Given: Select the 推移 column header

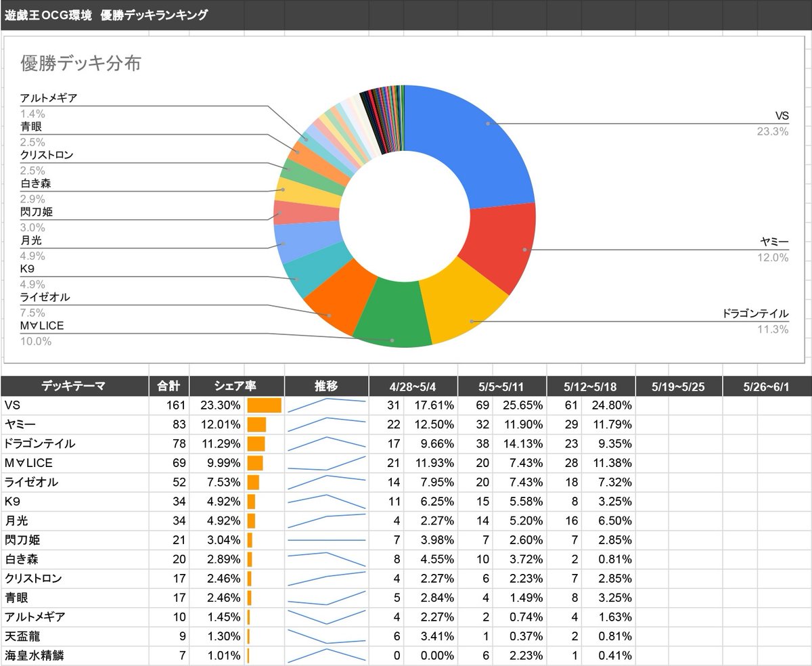Looking at the screenshot, I should coord(326,386).
